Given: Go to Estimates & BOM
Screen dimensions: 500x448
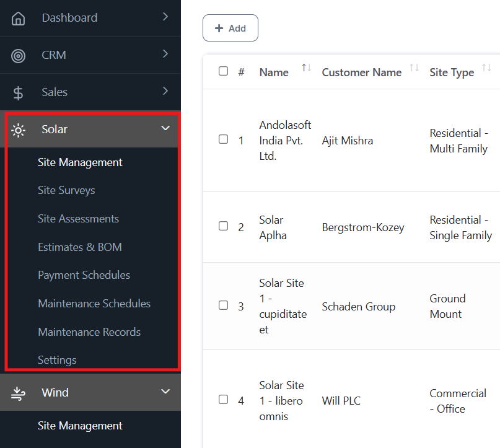Looking at the screenshot, I should [x=79, y=247].
